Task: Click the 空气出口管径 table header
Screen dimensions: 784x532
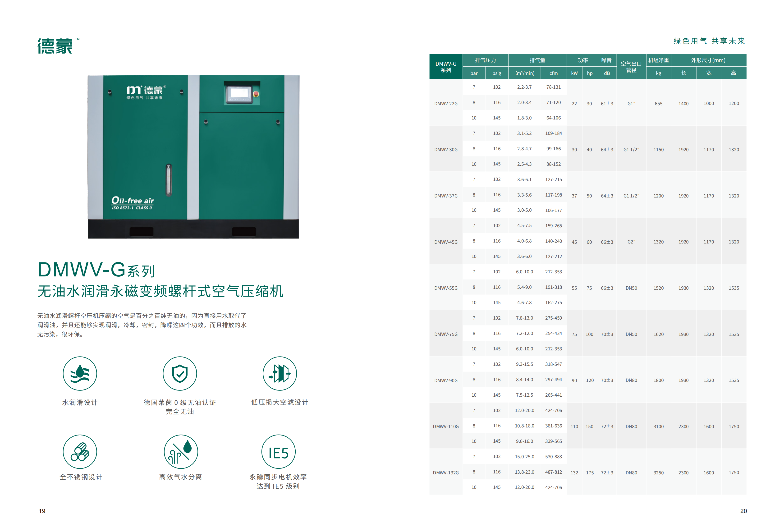Action: [x=631, y=67]
